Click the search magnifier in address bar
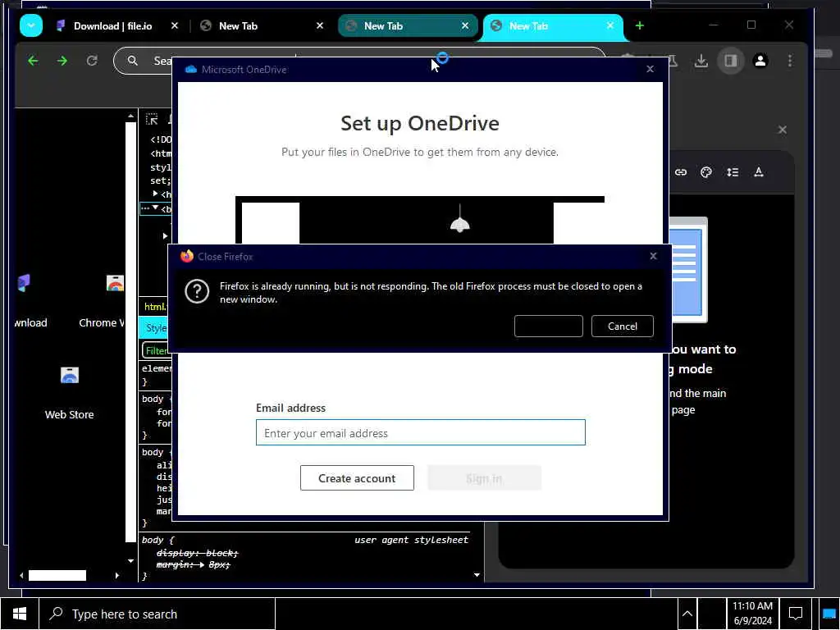Image resolution: width=840 pixels, height=630 pixels. 132,61
